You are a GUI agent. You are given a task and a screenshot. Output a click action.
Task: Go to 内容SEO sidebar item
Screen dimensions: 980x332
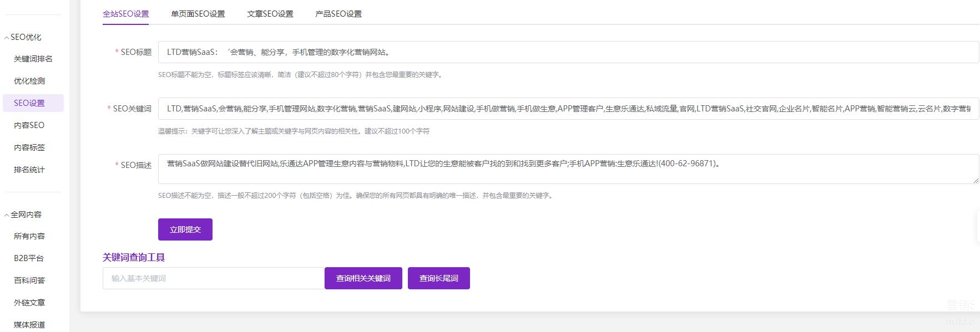click(29, 125)
